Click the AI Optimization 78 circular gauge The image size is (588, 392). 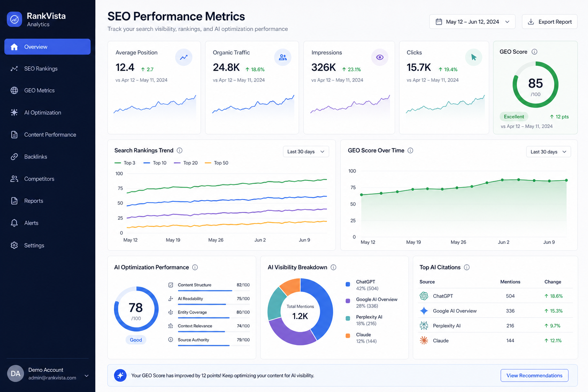click(136, 309)
